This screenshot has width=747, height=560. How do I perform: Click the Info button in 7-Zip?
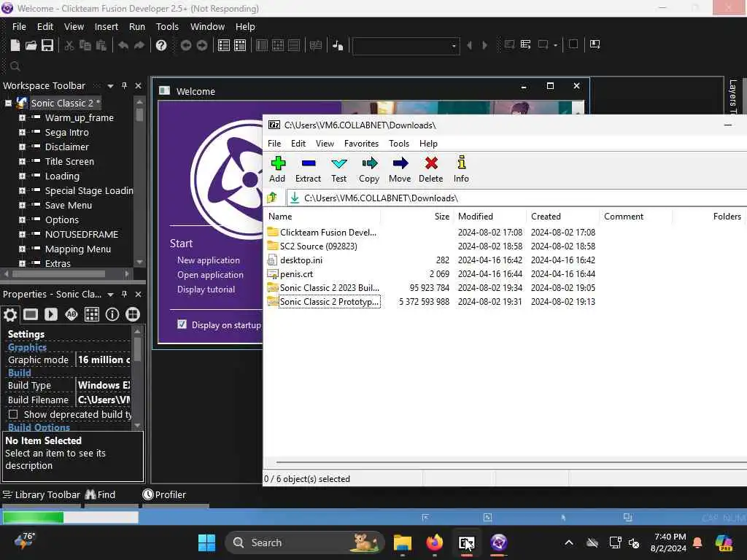point(461,169)
